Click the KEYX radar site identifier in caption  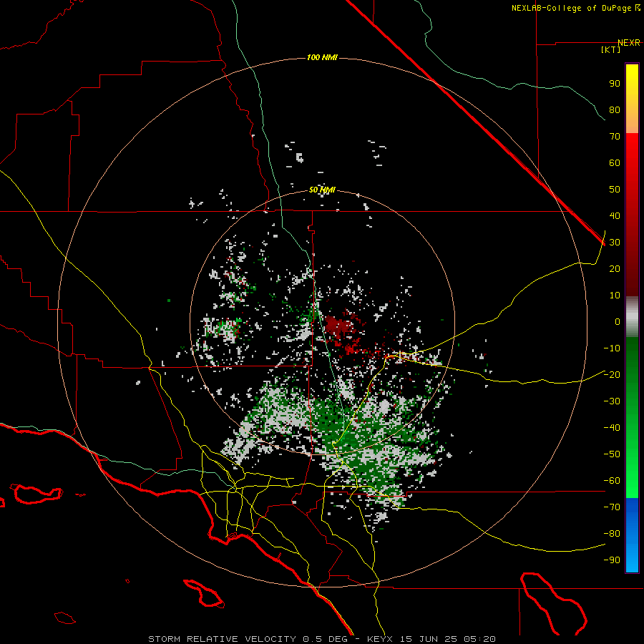pos(380,639)
